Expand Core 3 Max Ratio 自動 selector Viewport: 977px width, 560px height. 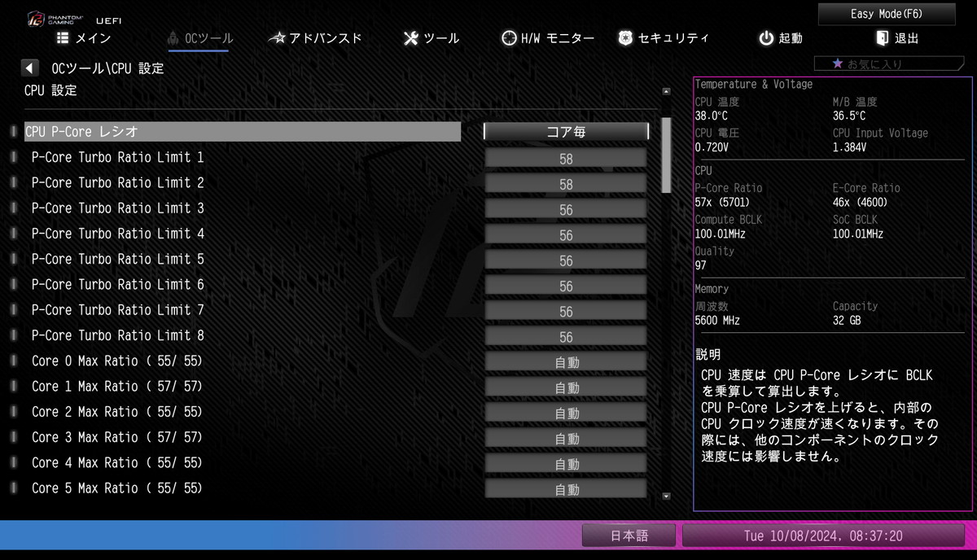click(x=566, y=439)
